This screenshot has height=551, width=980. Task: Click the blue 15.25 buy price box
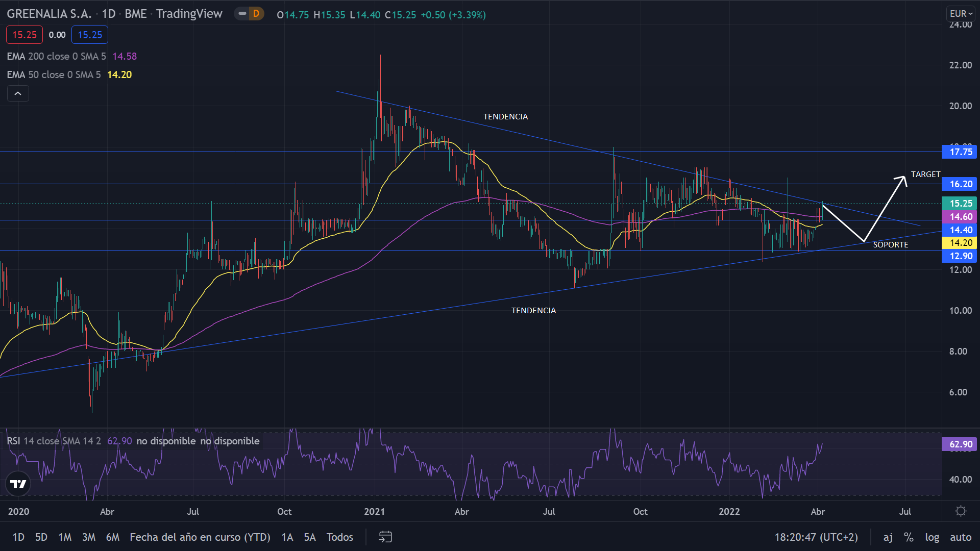coord(90,35)
